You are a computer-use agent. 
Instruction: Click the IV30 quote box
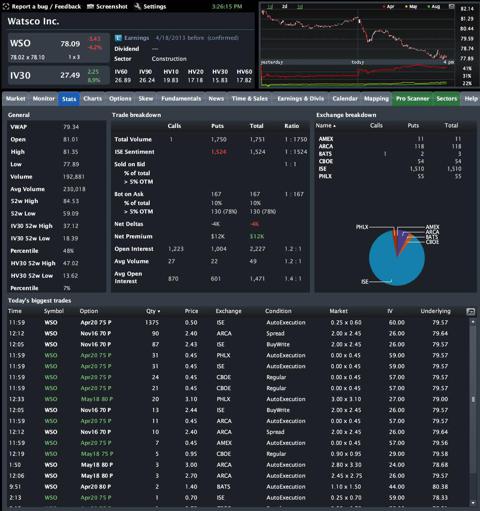click(59, 75)
